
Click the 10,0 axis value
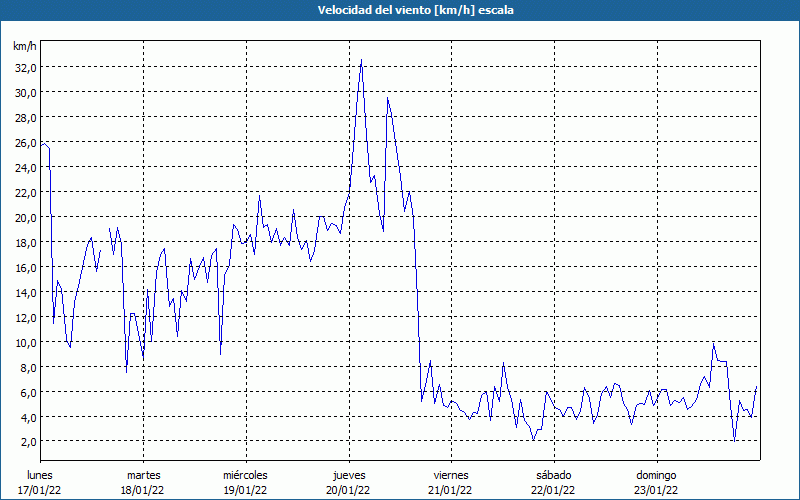coord(26,342)
